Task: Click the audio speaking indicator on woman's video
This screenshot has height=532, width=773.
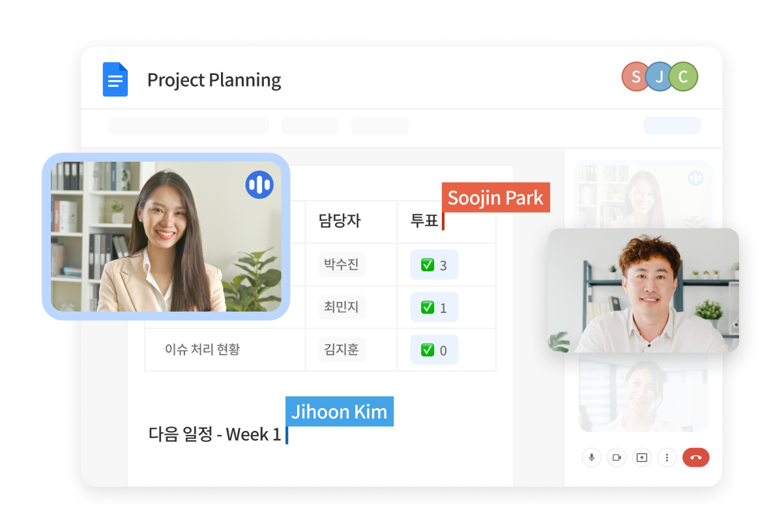Action: tap(259, 185)
